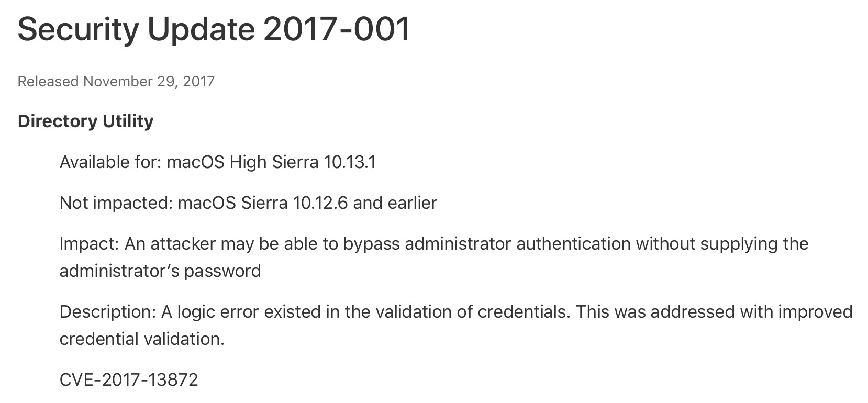Click the Available for macOS High Sierra line
Screen dimensions: 868x403
218,162
